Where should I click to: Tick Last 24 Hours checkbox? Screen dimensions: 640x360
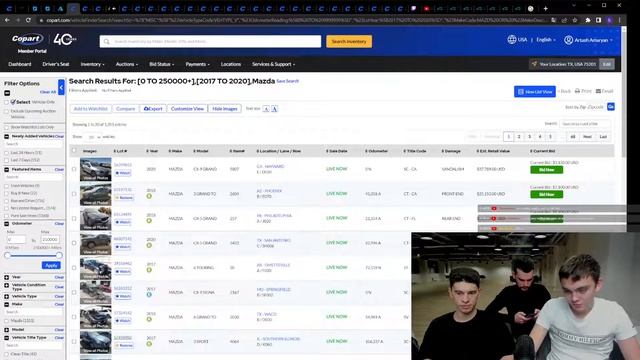click(x=7, y=153)
